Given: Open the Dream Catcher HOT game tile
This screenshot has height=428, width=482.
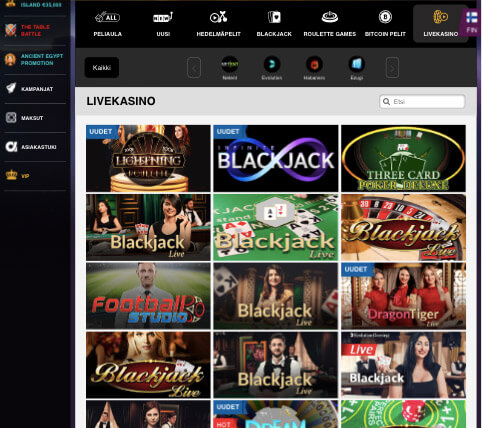Looking at the screenshot, I should point(276,414).
